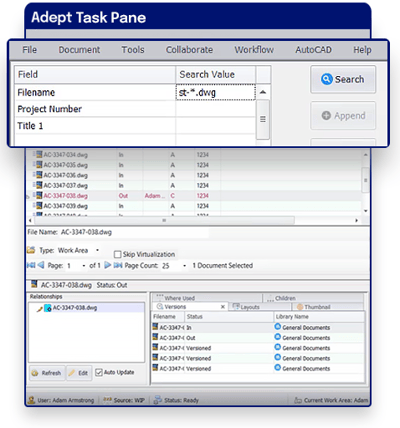The image size is (400, 428).
Task: Open the File menu
Action: [x=29, y=50]
